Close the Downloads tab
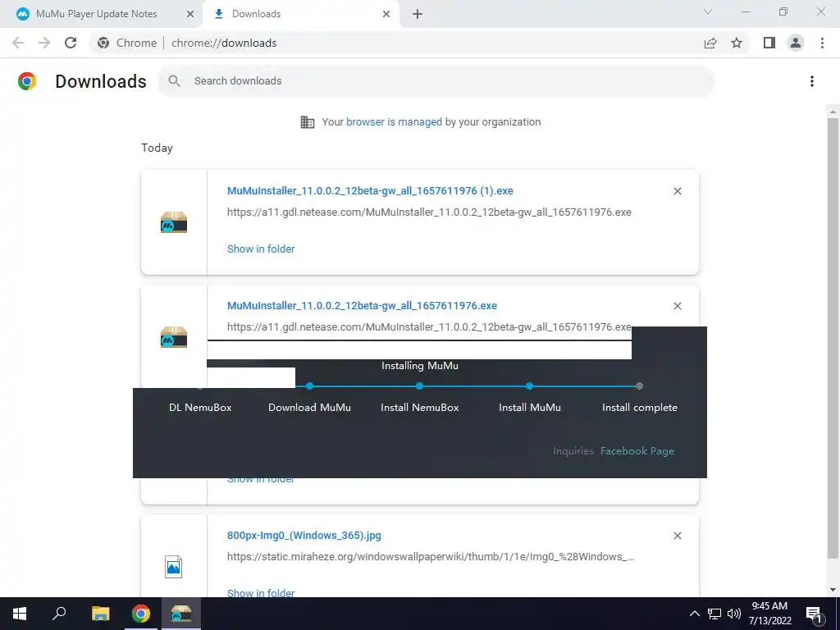Image resolution: width=840 pixels, height=630 pixels. [386, 14]
